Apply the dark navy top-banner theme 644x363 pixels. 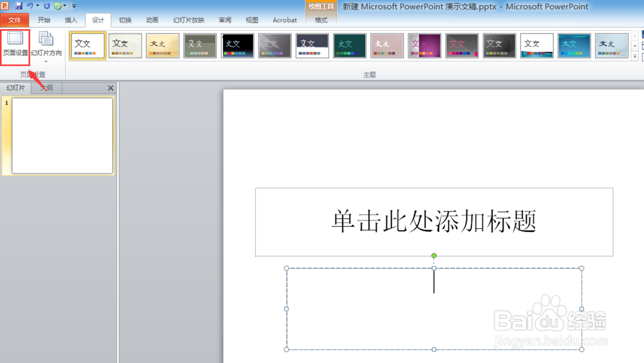pos(312,46)
